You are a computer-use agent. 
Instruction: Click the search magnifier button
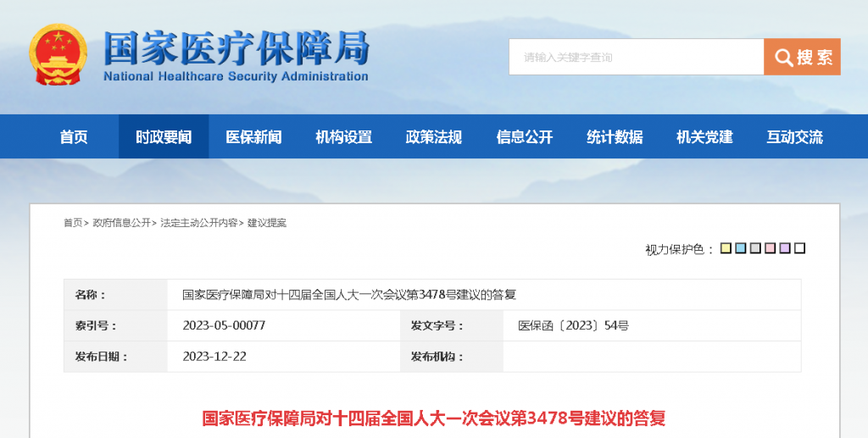pos(802,57)
